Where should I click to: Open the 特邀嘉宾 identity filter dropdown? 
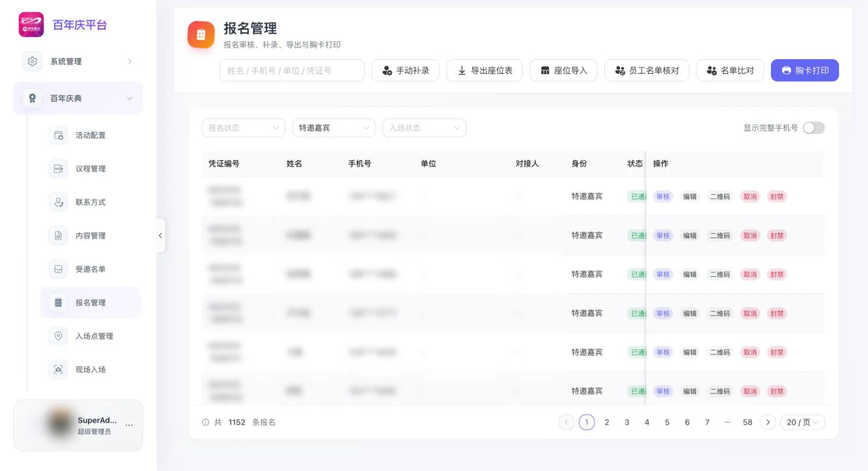coord(334,128)
